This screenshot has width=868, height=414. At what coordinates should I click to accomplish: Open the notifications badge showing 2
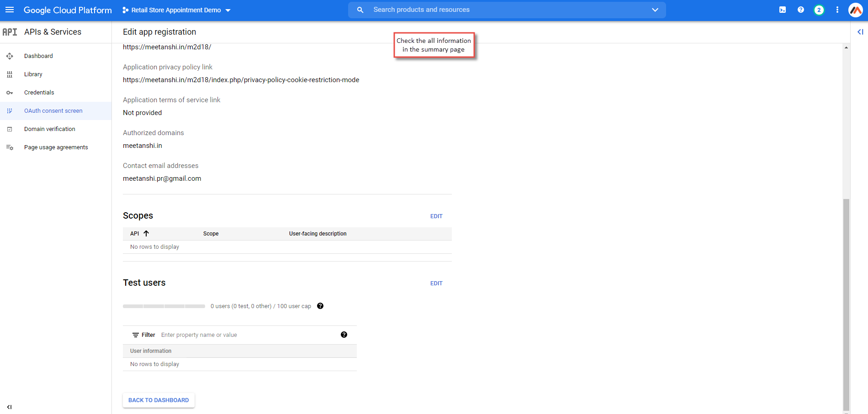coord(819,10)
